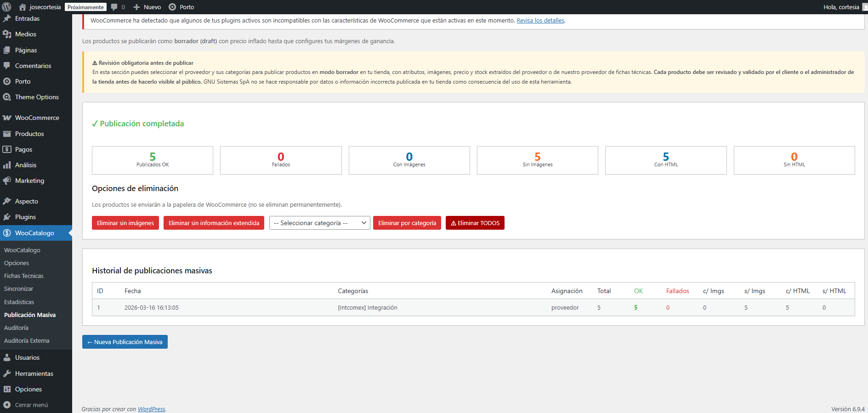Viewport: 868px width, 413px height.
Task: Click the Entradas pin icon
Action: click(7, 18)
